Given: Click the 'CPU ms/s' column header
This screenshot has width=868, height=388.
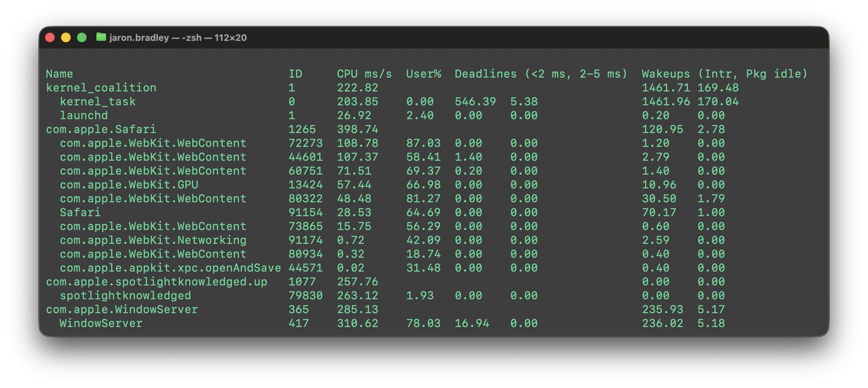Looking at the screenshot, I should click(364, 74).
